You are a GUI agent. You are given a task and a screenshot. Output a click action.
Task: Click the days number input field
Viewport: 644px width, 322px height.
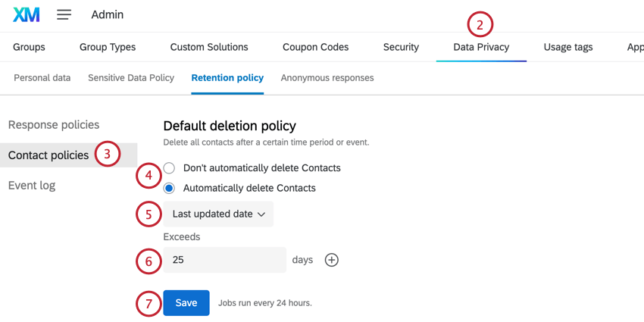coord(224,260)
